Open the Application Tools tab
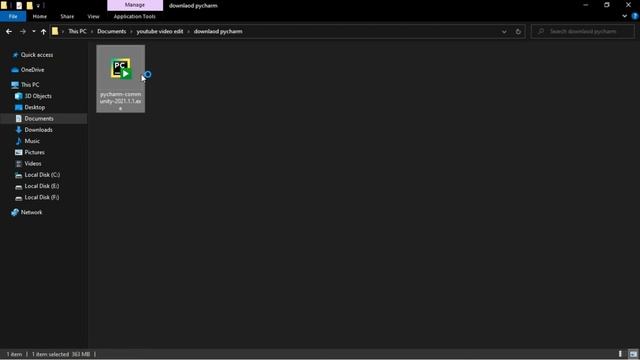This screenshot has height=360, width=640. pos(135,16)
